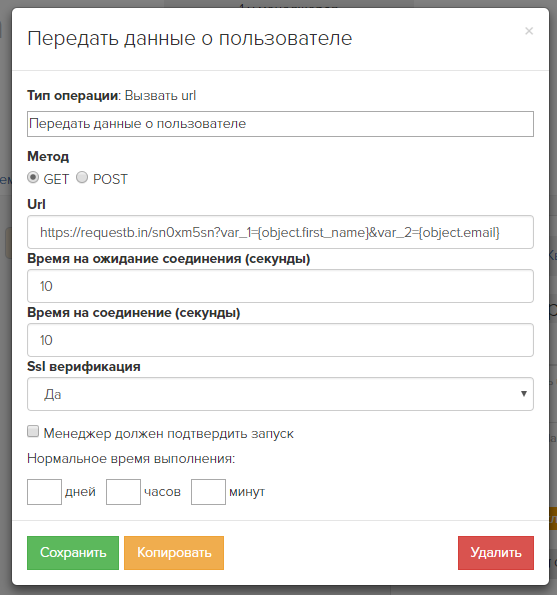
Task: Close the dialog with the X icon
Action: point(529,31)
